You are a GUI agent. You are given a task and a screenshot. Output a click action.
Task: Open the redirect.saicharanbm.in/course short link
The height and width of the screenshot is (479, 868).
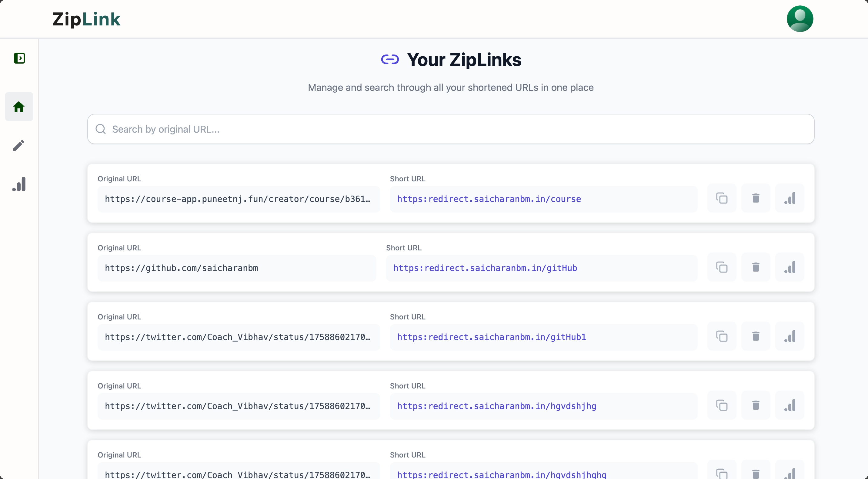(x=489, y=199)
